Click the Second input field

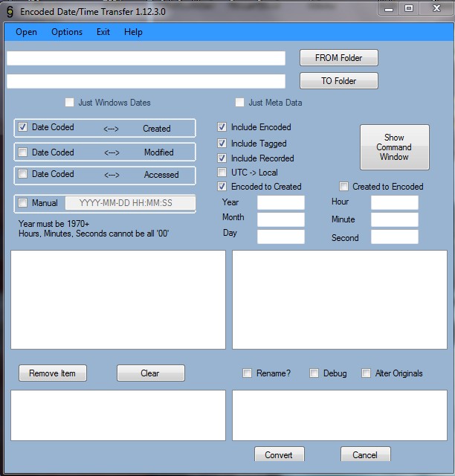(x=395, y=237)
